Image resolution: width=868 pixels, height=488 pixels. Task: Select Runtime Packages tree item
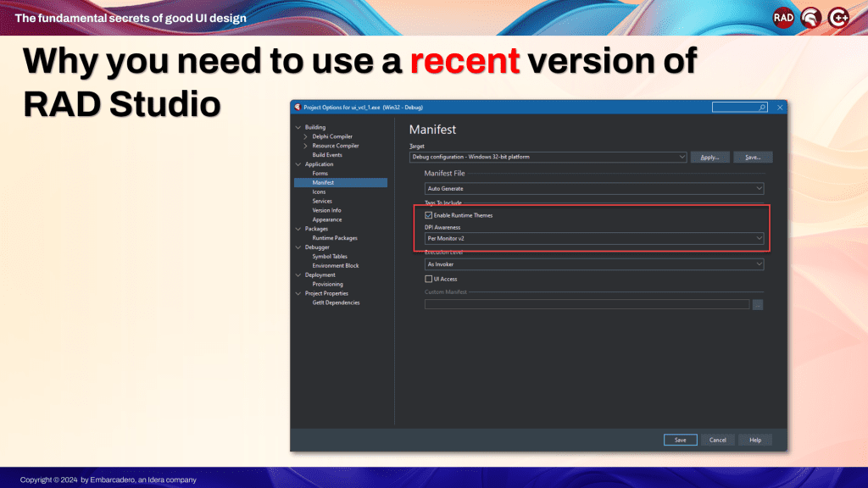pos(335,238)
